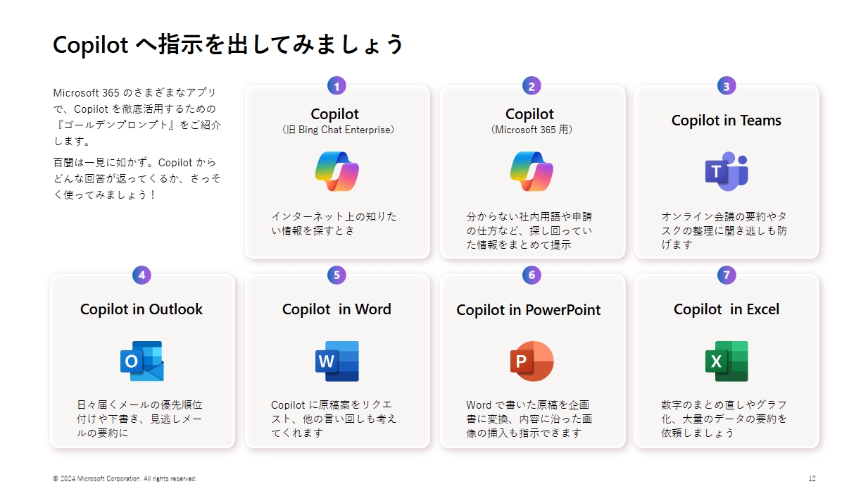Click the Copilot logo under Microsoft 365 用
Image resolution: width=868 pixels, height=482 pixels.
[532, 171]
